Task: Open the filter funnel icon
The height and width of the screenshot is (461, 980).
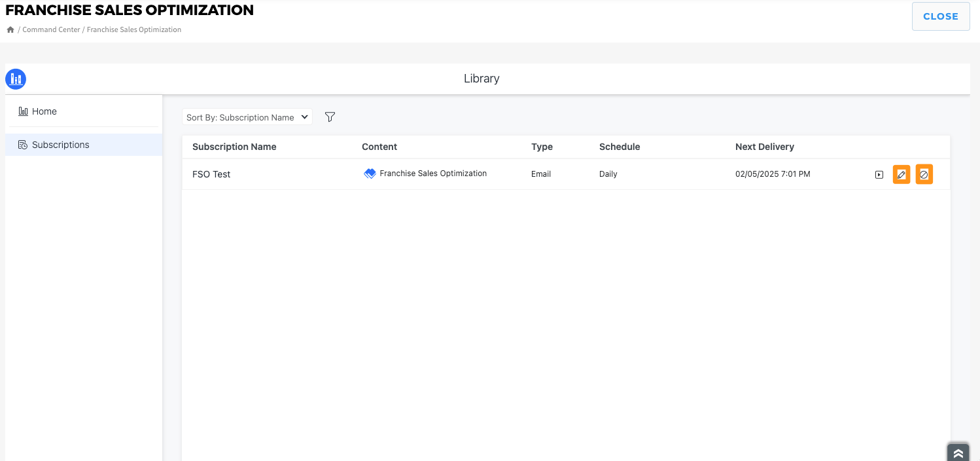Action: pos(330,117)
